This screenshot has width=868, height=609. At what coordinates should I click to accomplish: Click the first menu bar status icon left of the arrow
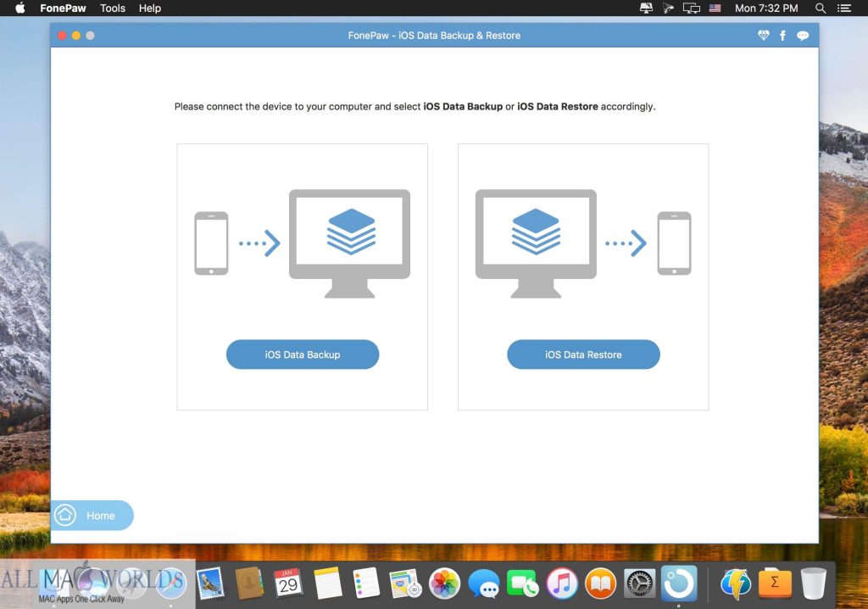pos(646,8)
